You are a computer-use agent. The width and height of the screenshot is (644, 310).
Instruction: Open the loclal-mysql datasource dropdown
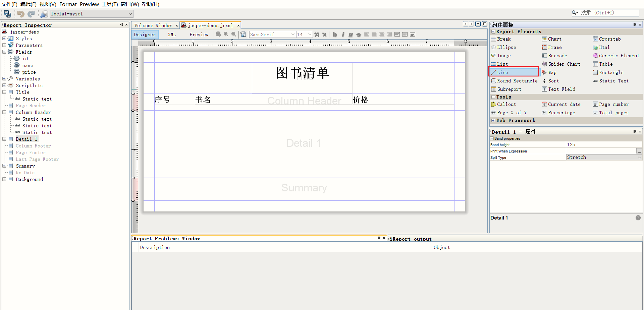[x=130, y=14]
